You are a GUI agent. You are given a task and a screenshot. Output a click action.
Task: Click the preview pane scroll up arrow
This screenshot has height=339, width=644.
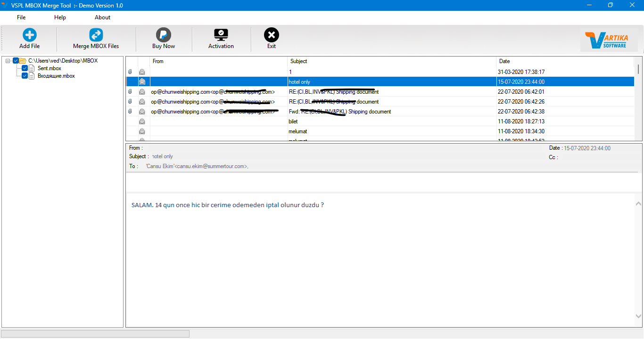tap(639, 204)
